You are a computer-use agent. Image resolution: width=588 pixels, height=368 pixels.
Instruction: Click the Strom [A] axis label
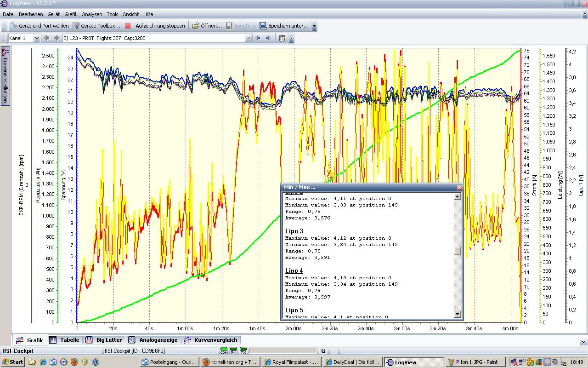pyautogui.click(x=535, y=185)
